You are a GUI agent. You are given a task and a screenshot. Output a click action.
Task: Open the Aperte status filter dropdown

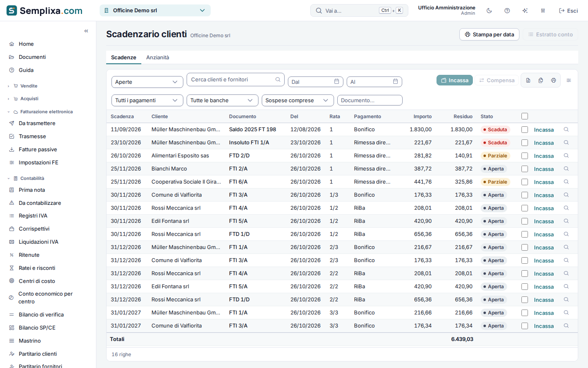147,82
